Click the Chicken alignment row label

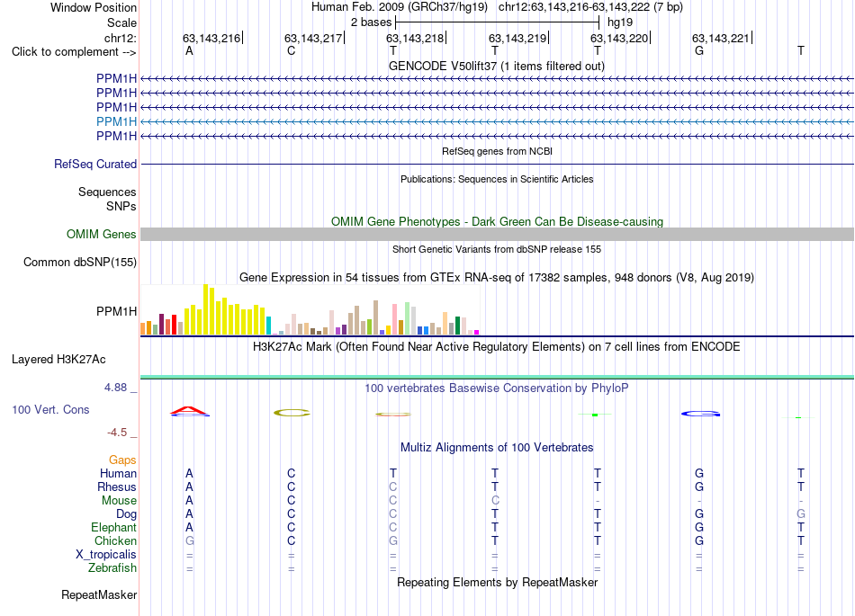tap(115, 540)
